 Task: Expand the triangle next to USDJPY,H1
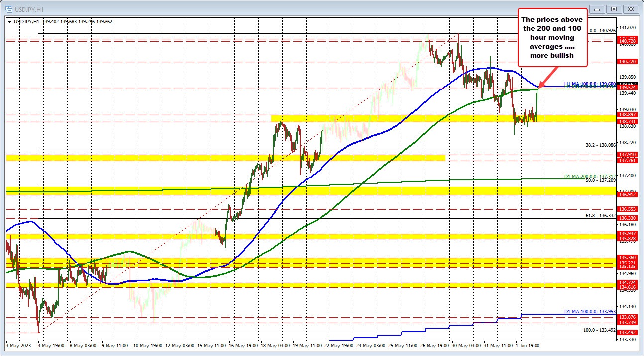[x=10, y=21]
